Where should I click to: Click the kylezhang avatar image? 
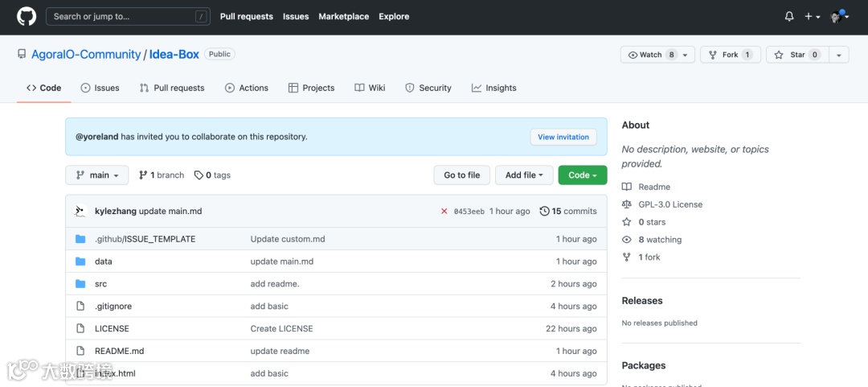point(81,211)
